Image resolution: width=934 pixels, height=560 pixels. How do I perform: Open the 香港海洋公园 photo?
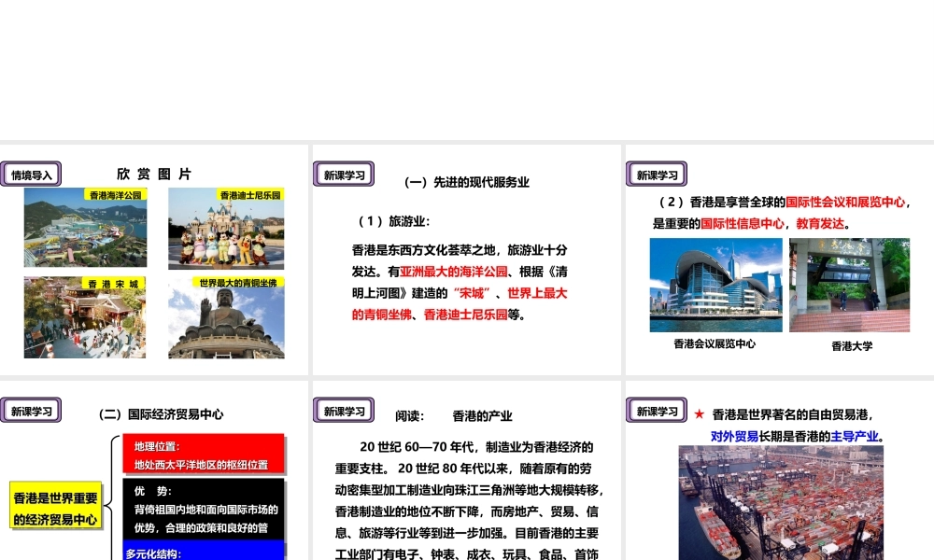coord(85,228)
